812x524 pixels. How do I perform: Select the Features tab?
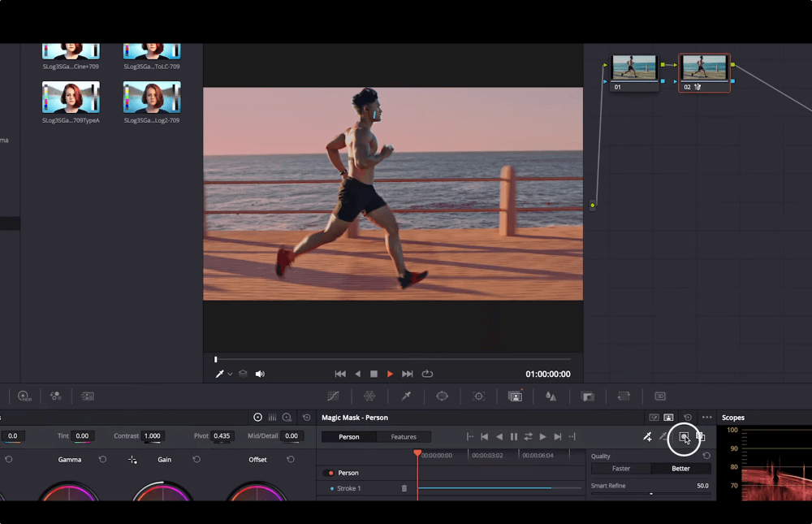click(404, 437)
